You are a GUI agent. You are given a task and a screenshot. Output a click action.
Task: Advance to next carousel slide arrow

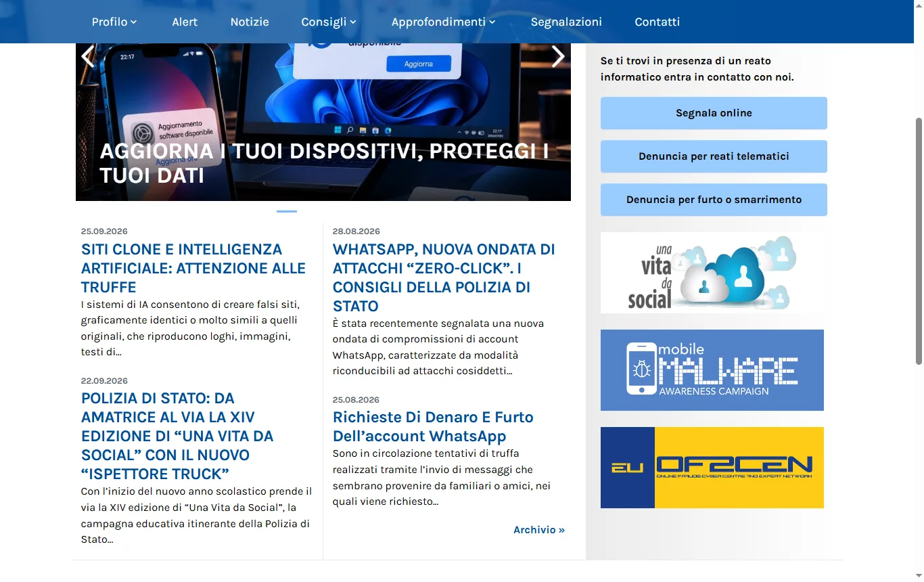(x=558, y=56)
